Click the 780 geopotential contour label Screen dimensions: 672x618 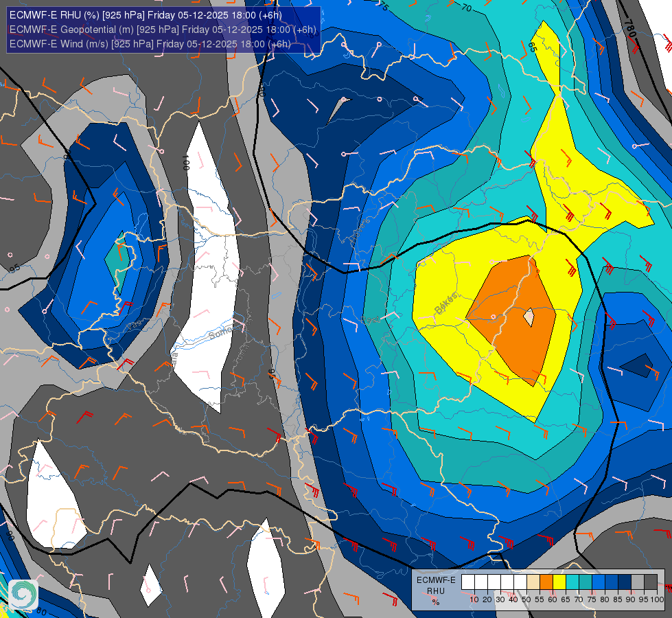tap(629, 28)
